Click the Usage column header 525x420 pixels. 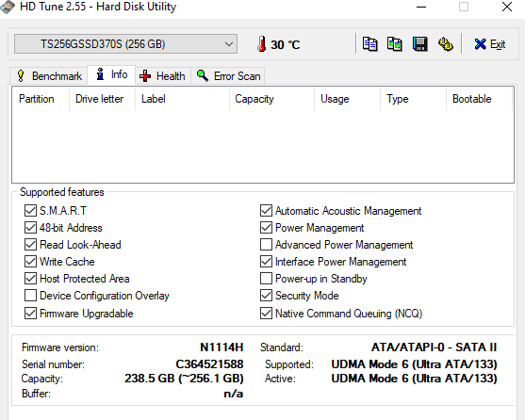[x=347, y=99]
